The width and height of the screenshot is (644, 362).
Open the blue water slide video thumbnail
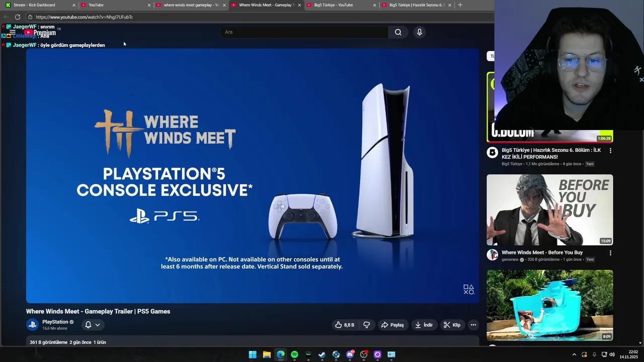(x=549, y=305)
